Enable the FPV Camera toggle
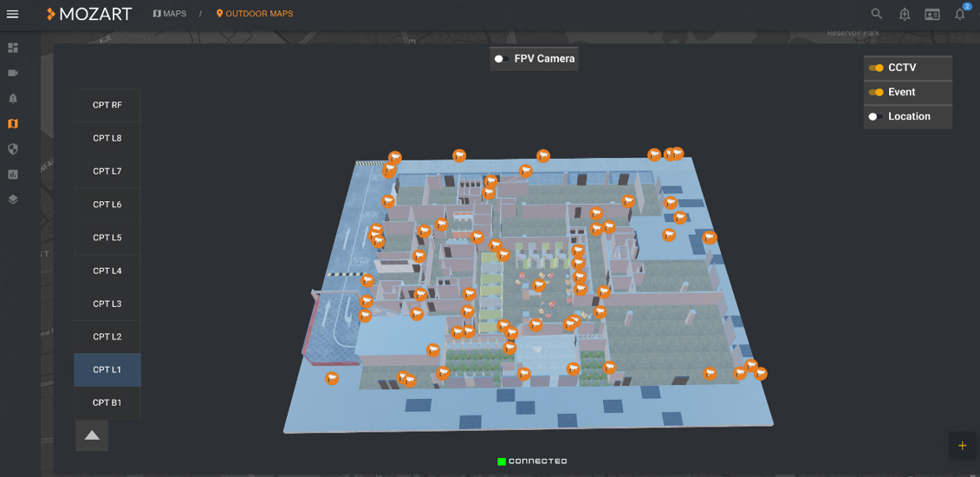The height and width of the screenshot is (477, 980). pos(501,59)
